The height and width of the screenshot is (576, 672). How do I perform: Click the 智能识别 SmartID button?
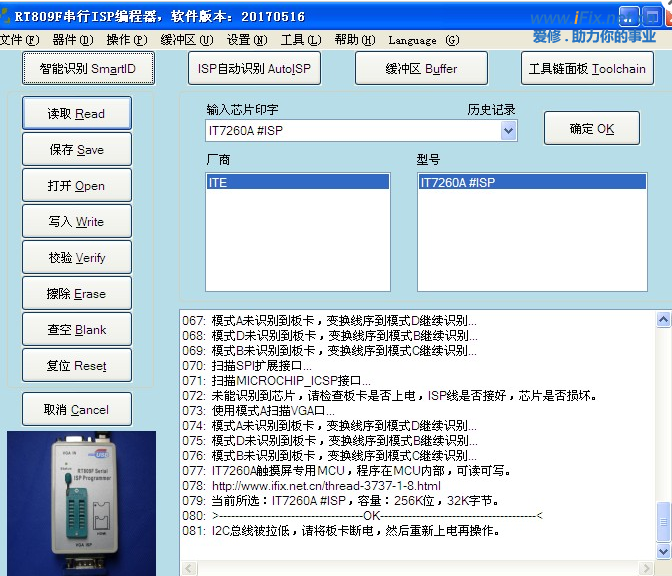point(88,68)
